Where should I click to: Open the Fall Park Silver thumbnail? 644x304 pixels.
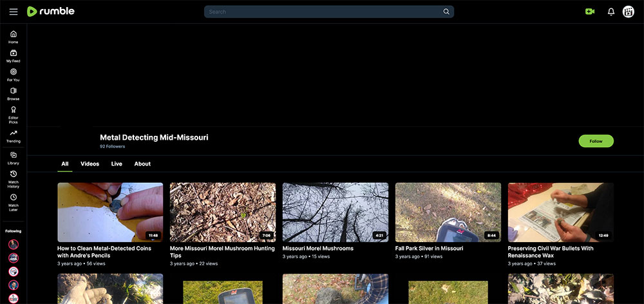(x=448, y=213)
